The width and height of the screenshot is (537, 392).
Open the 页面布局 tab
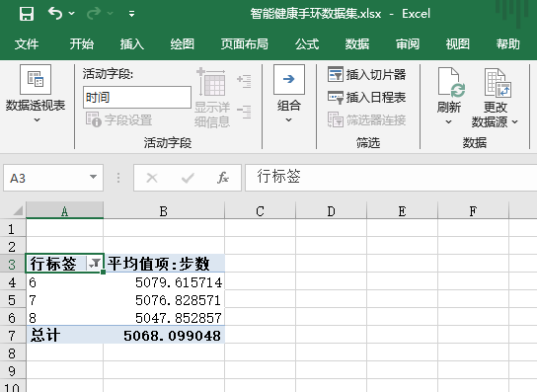[x=244, y=44]
